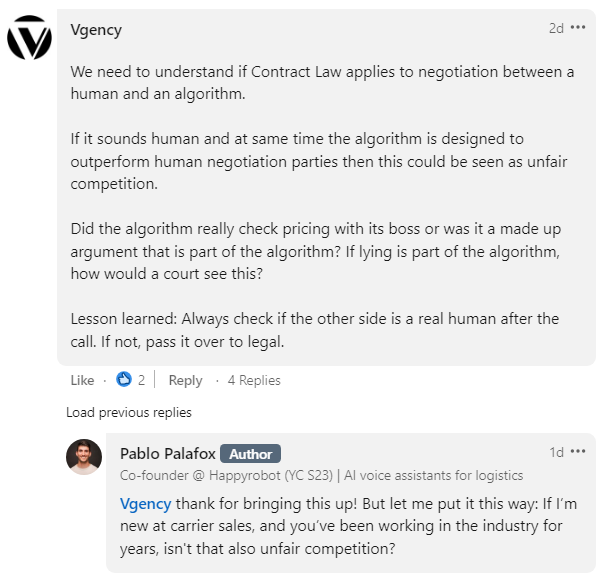Screen dimensions: 611x575
Task: Open Vgency's logo avatar
Action: pos(29,37)
